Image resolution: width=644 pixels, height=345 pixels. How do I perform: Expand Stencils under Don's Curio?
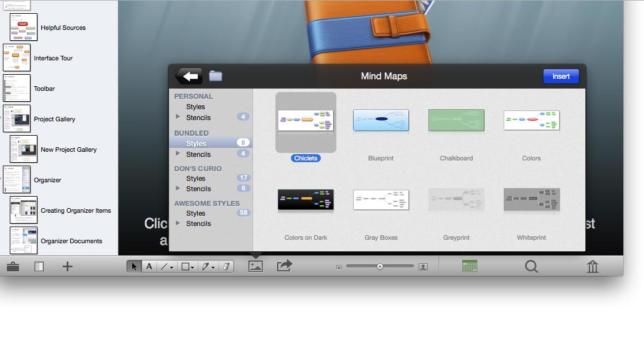pyautogui.click(x=178, y=189)
